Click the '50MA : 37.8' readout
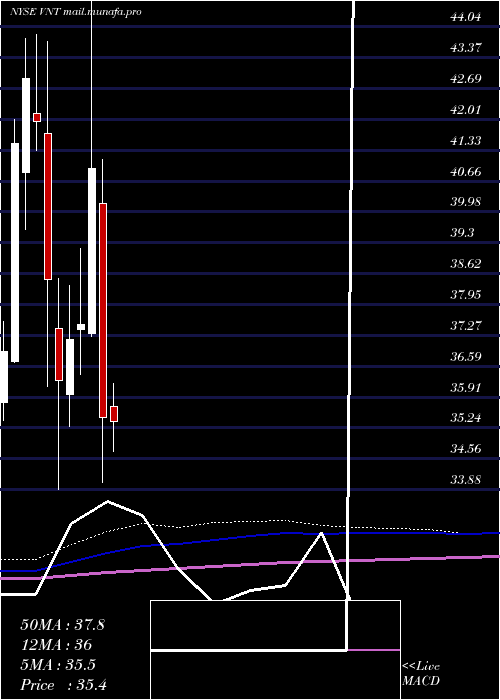This screenshot has width=500, height=700. coord(62,625)
